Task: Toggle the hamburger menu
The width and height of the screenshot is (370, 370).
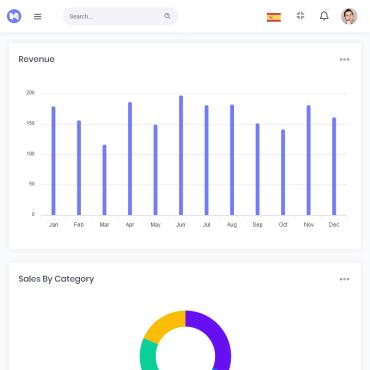Action: click(38, 16)
